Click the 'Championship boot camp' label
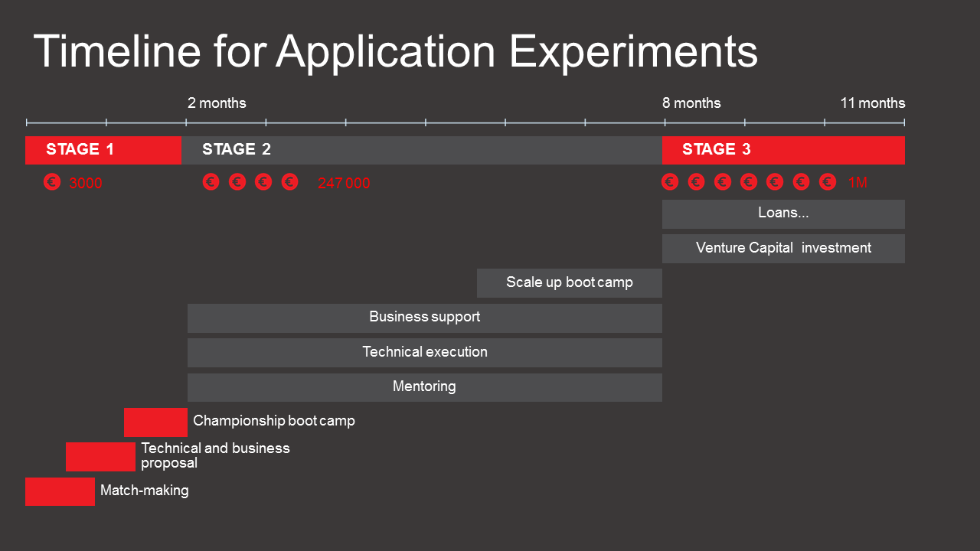980x551 pixels. tap(274, 421)
